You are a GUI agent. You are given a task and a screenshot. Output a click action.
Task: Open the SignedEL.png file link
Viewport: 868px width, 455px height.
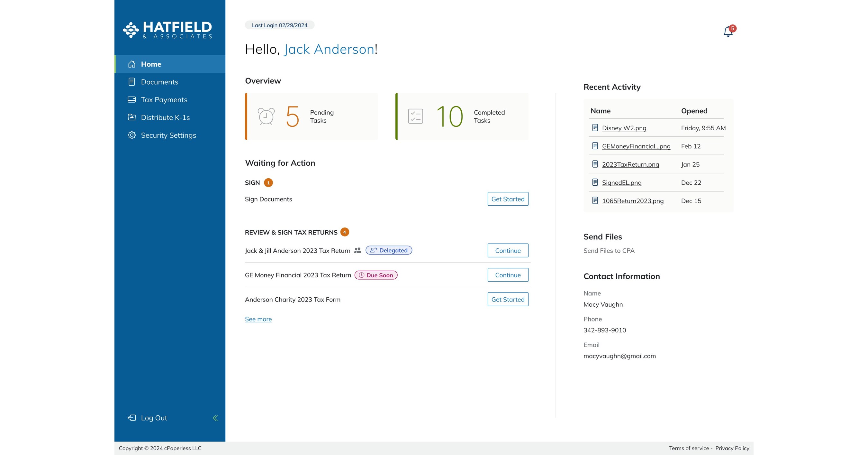622,182
